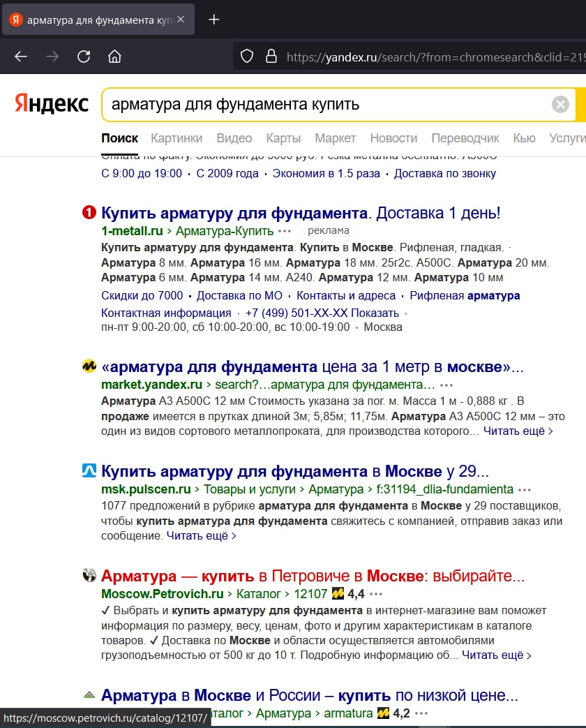Open a new tab with the plus button
The width and height of the screenshot is (586, 728).
pyautogui.click(x=214, y=20)
